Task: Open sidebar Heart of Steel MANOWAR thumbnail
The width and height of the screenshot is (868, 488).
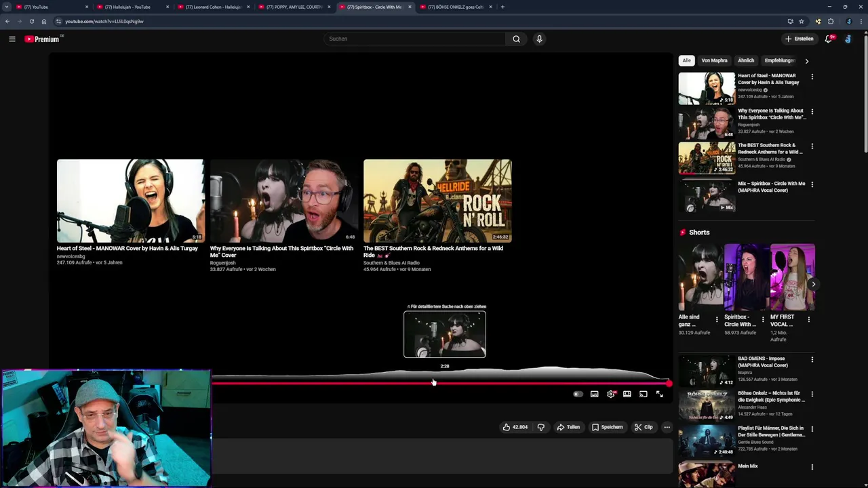Action: 707,88
